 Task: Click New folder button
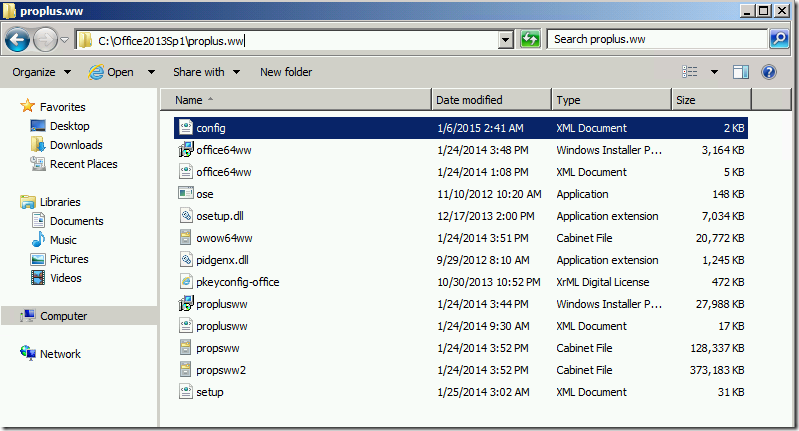click(286, 72)
